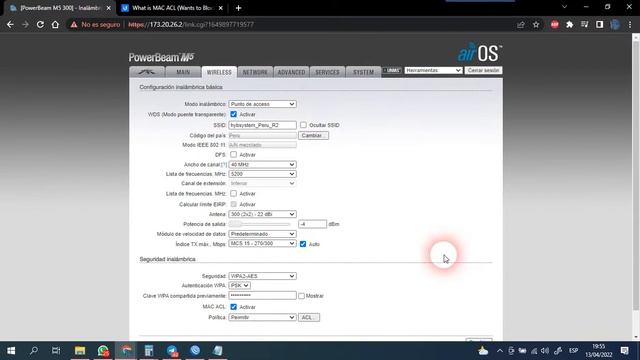Open File Explorer from taskbar
640x360 pixels.
point(80,351)
